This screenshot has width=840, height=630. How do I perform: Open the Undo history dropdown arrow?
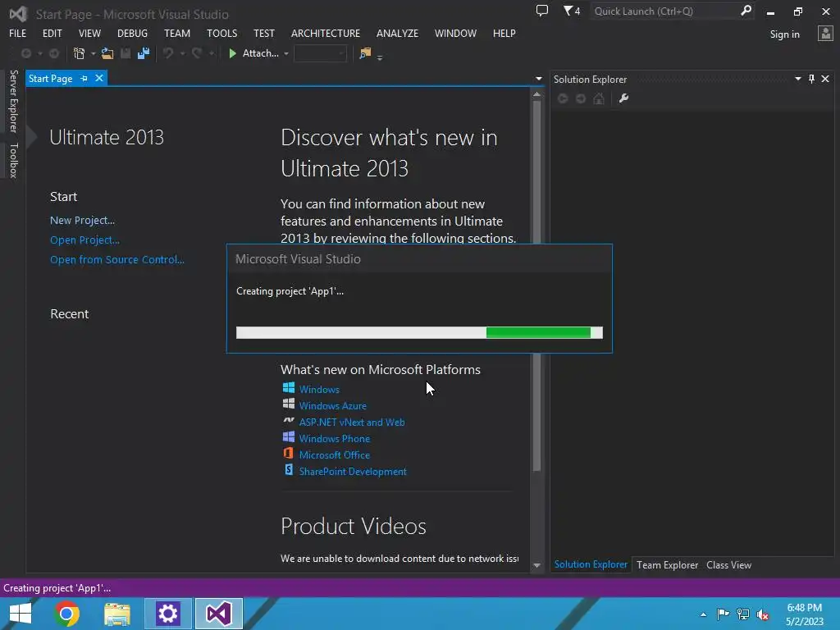(x=183, y=54)
